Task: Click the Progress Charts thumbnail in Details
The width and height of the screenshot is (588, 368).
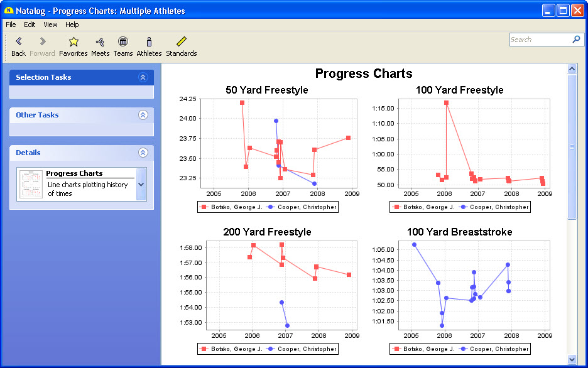Action: pos(30,184)
